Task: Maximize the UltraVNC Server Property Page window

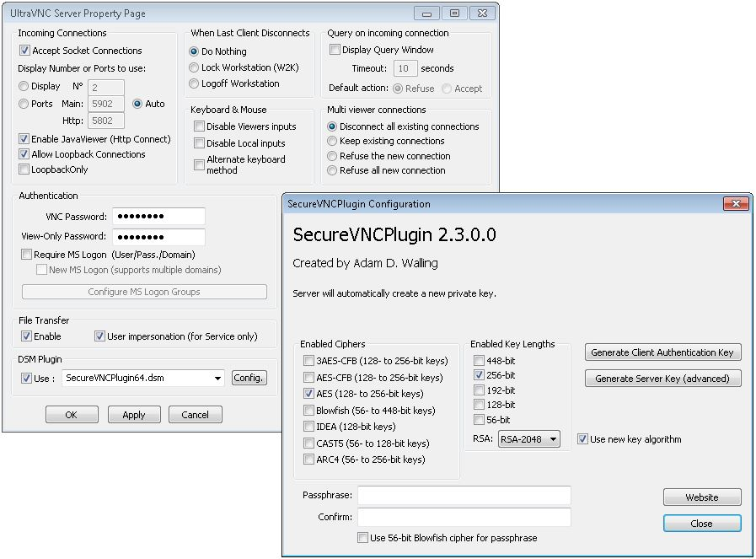Action: [454, 13]
